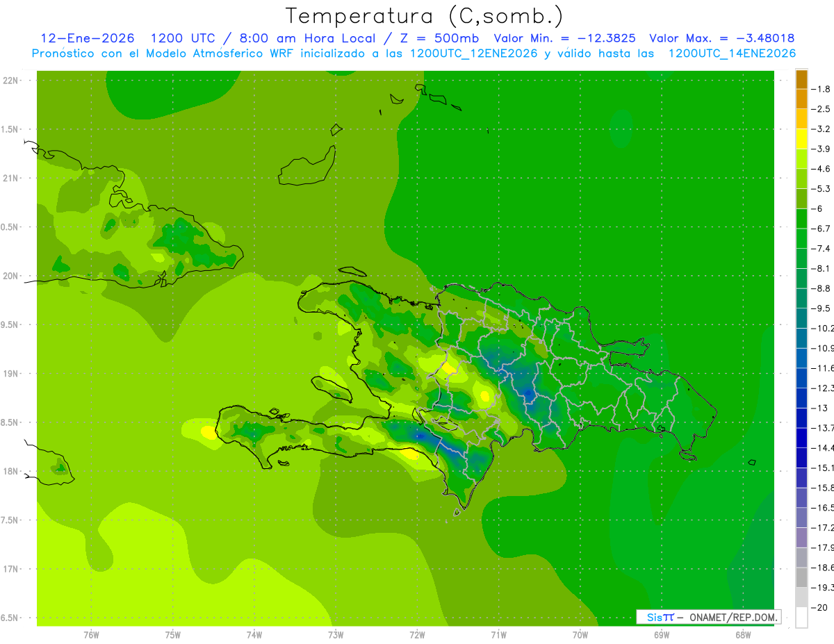Click the '-8.1' legend value
Screen dimensions: 834x644
tap(820, 269)
